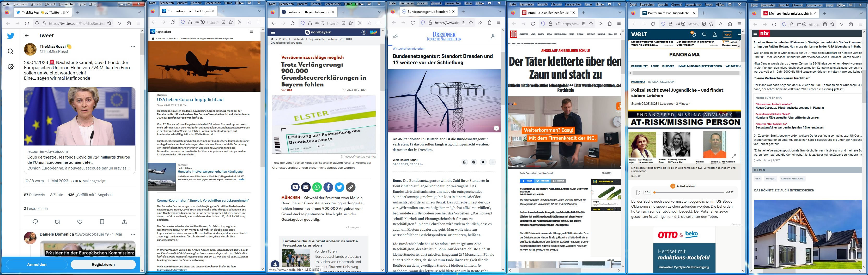868x275 pixels.
Task: Click tagesschau breadcrumb home icon
Action: (153, 38)
